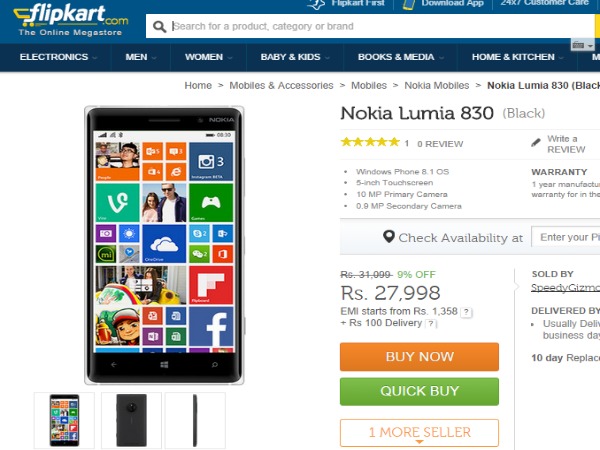Image resolution: width=600 pixels, height=450 pixels.
Task: Select the back-view phone thumbnail
Action: pyautogui.click(x=129, y=419)
